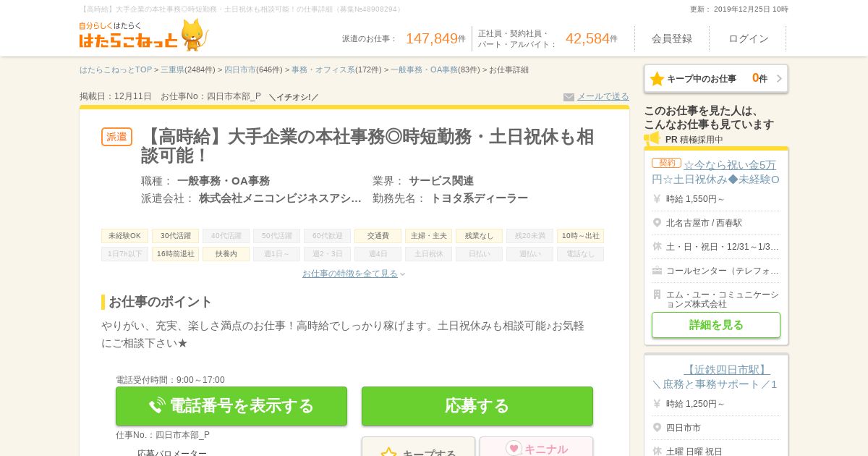Screen dimensions: 868x456
Task: Click the メールで送る link
Action: (x=603, y=96)
